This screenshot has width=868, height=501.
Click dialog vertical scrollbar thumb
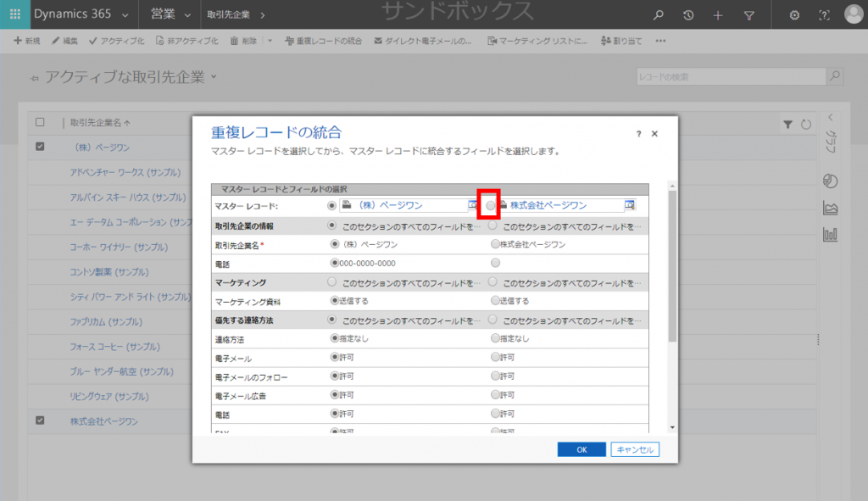(x=672, y=265)
